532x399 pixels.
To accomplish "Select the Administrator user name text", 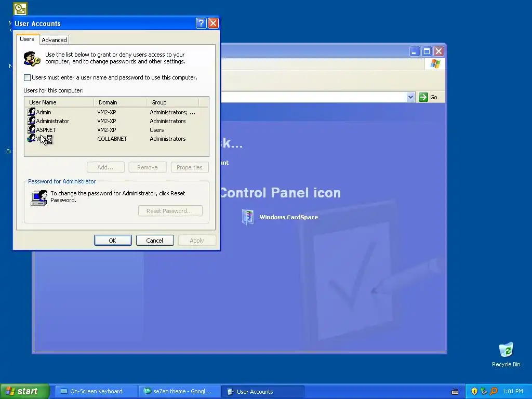I will coord(52,121).
